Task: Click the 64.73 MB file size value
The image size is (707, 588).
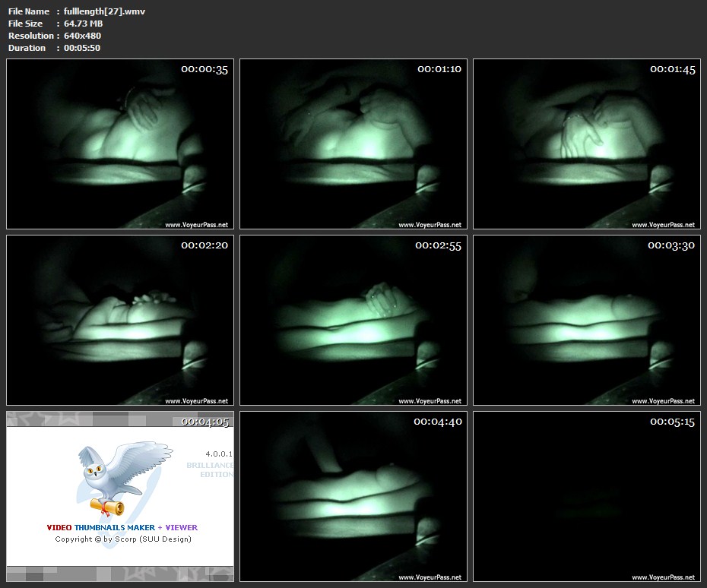Action: click(83, 24)
